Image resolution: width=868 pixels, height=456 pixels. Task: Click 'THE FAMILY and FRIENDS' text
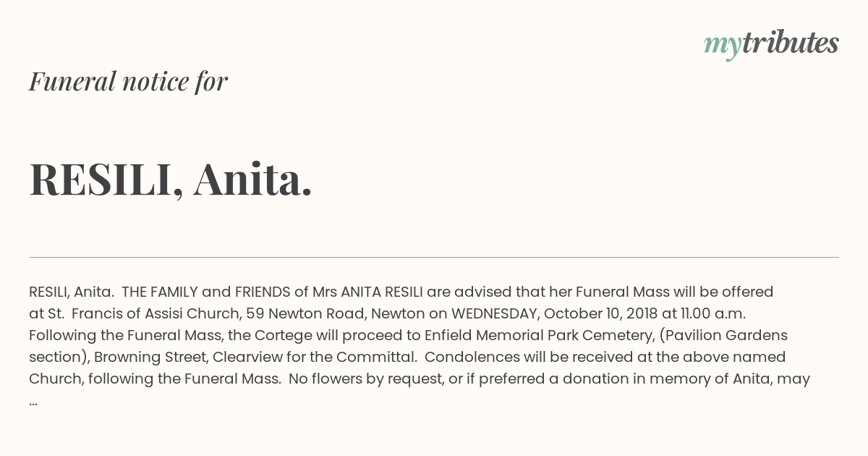(x=205, y=292)
